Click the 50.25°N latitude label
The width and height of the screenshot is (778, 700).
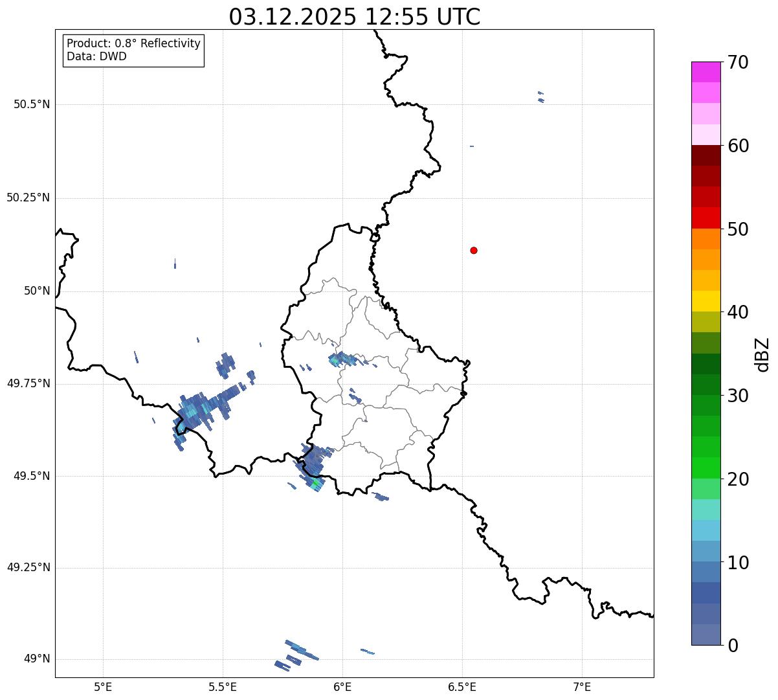[28, 198]
